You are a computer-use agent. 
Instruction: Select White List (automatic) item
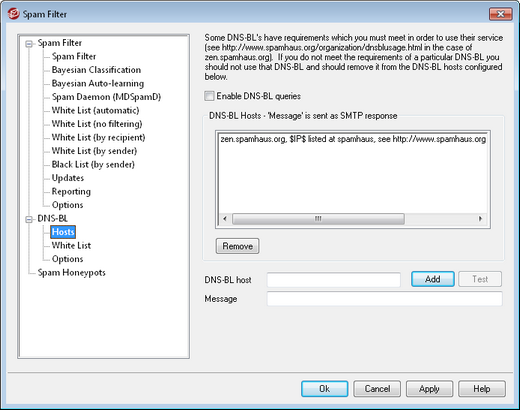95,110
